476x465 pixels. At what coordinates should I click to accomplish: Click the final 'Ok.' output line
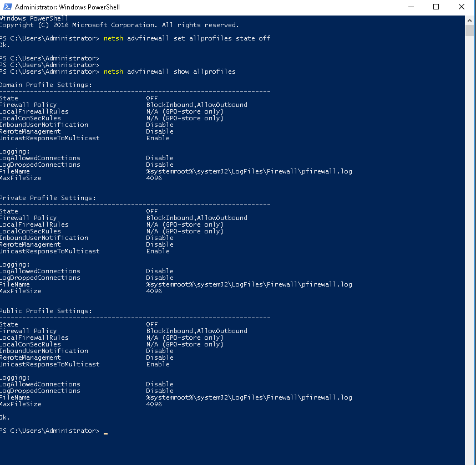[5, 418]
